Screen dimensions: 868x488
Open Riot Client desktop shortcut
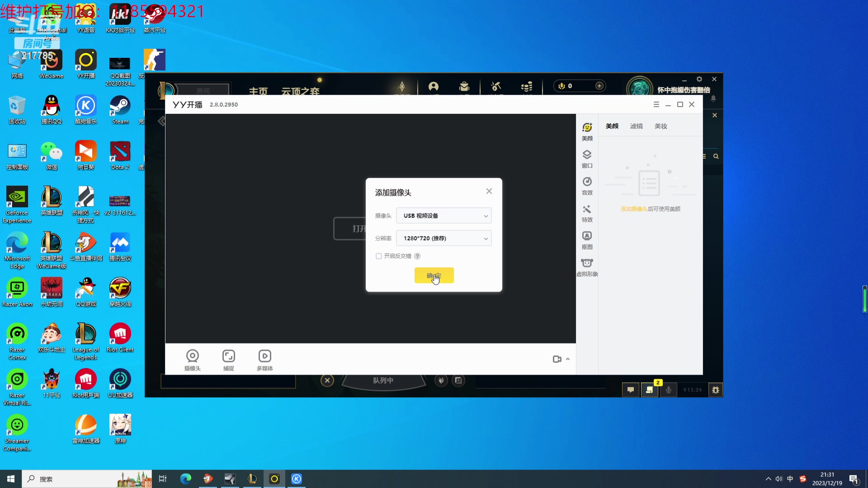(120, 338)
